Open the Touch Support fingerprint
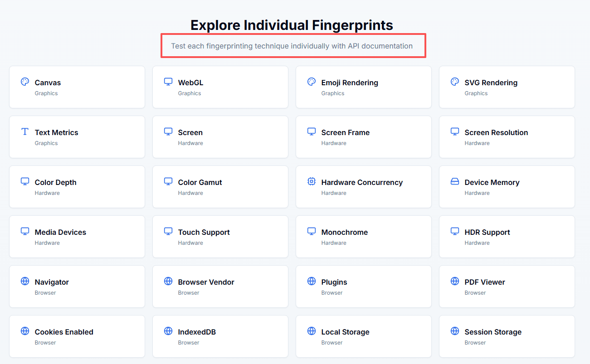The height and width of the screenshot is (364, 590). tap(220, 237)
